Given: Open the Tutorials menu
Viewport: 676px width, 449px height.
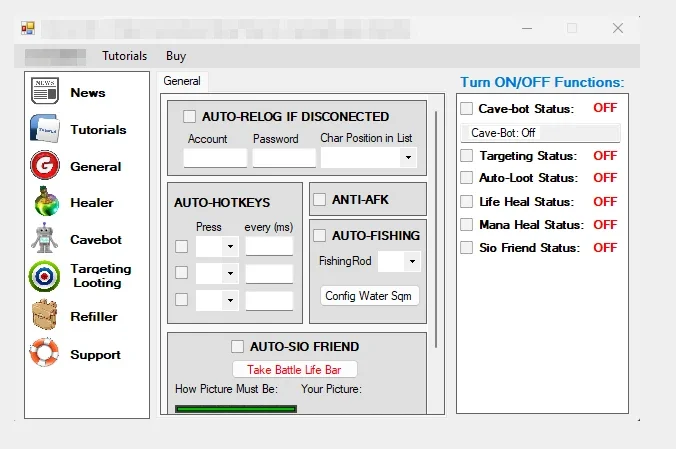Looking at the screenshot, I should (x=125, y=56).
